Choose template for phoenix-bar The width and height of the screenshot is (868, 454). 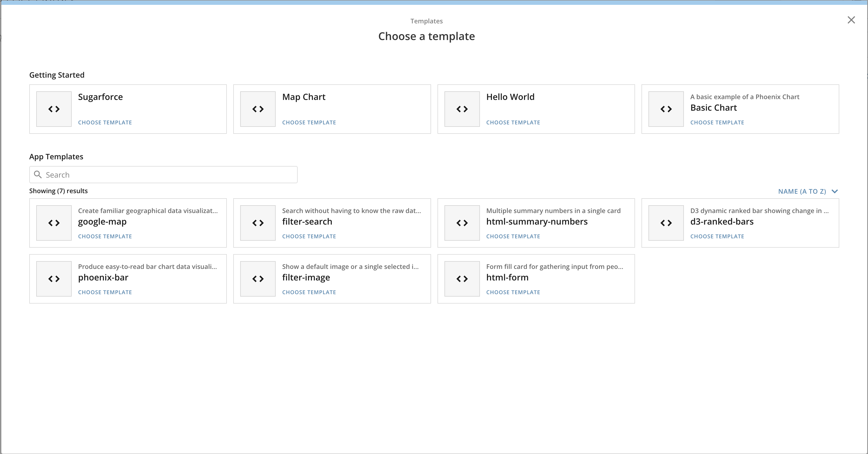pos(104,292)
